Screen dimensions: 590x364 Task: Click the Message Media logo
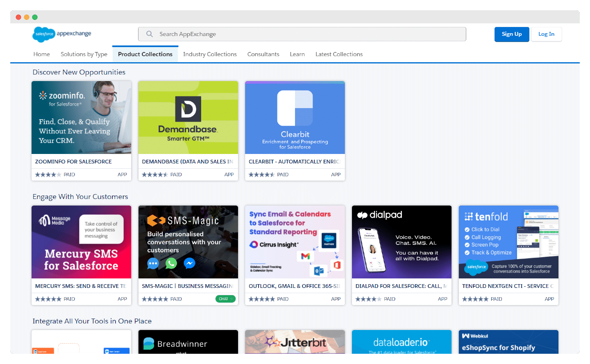tap(54, 220)
